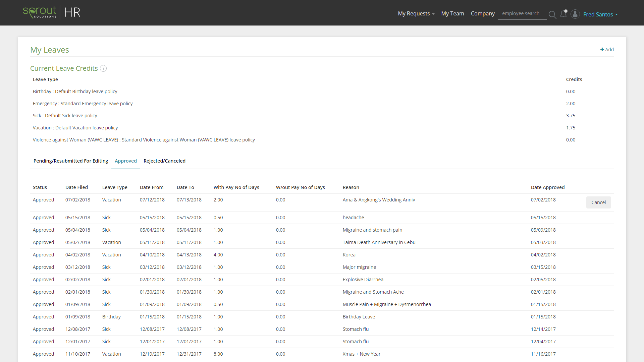Screen dimensions: 644x362
Task: Click the user profile avatar icon
Action: (575, 14)
